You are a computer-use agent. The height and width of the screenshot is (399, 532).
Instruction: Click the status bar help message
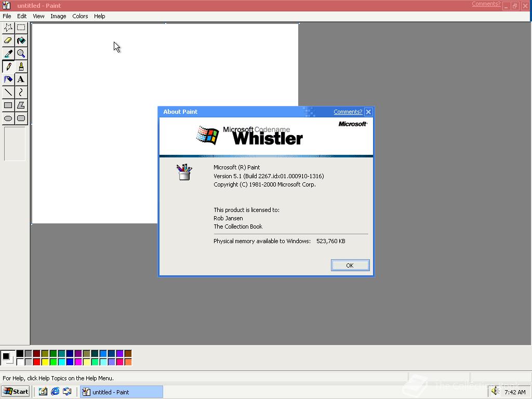coord(58,378)
